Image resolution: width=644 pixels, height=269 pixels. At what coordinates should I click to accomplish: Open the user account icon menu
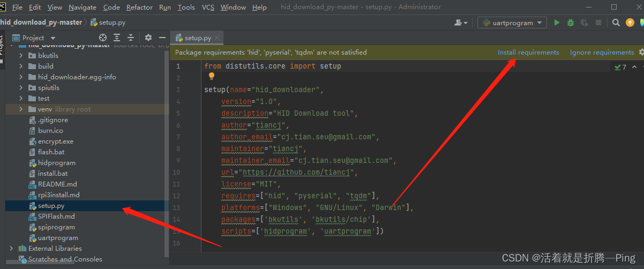click(460, 23)
